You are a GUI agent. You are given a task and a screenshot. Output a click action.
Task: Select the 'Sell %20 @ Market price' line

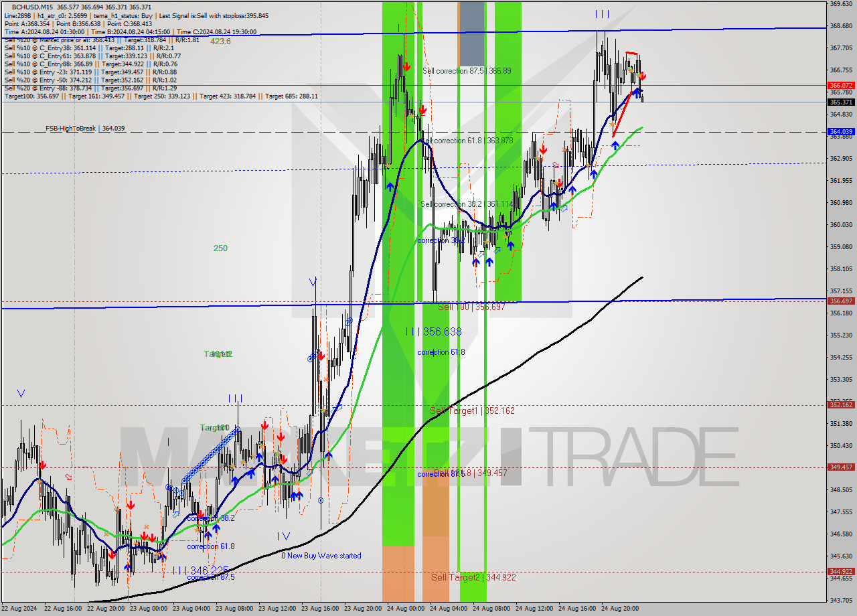pos(101,40)
